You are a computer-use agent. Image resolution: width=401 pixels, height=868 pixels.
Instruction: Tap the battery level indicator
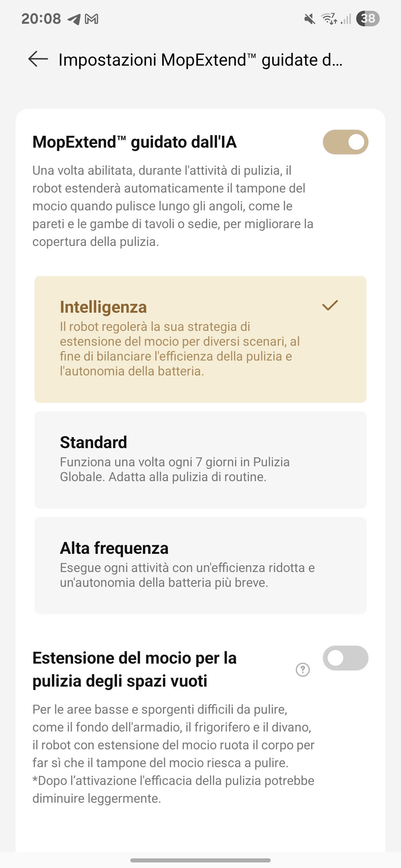(368, 19)
